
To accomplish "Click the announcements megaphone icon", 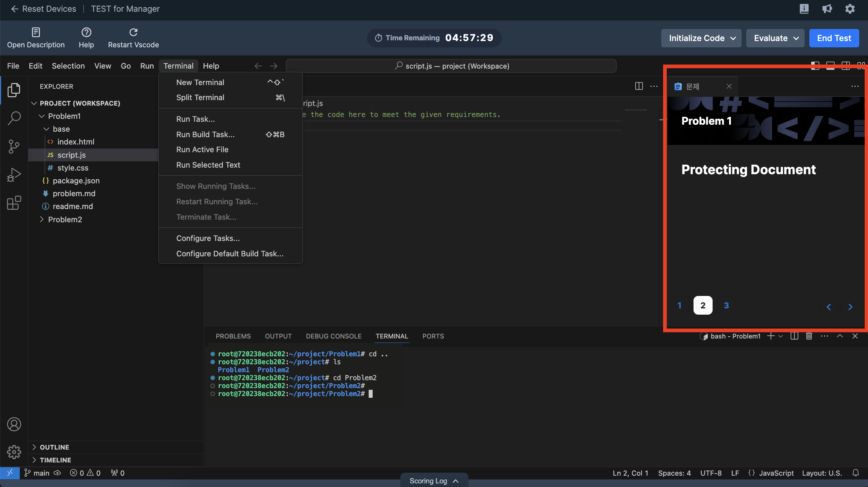I will coord(827,9).
